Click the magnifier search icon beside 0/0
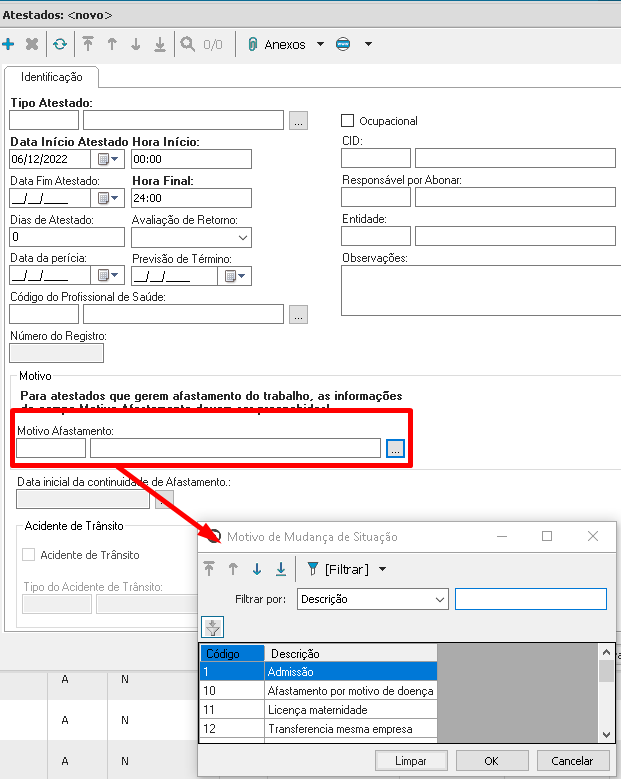Viewport: 621px width, 779px height. coord(187,44)
